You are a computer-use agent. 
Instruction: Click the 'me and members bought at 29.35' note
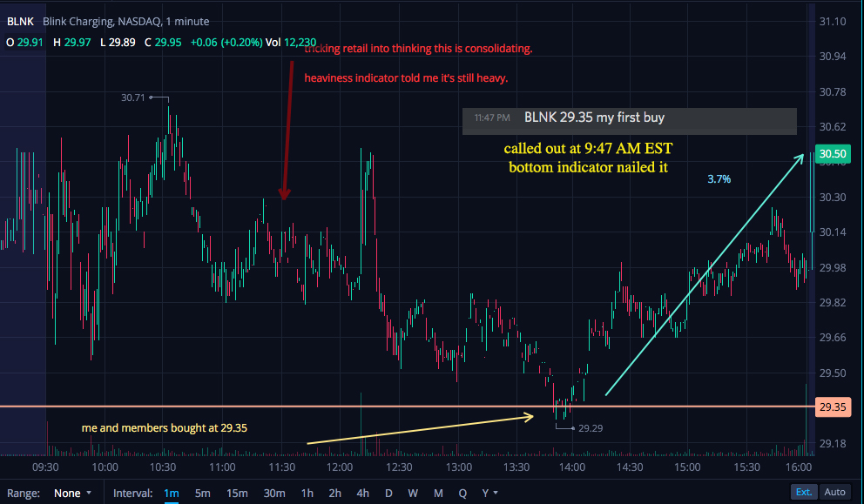[165, 428]
